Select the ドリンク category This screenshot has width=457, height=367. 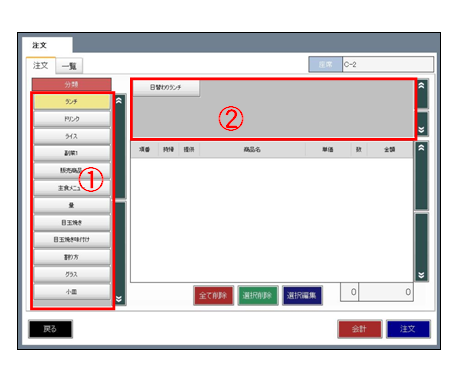coord(72,119)
